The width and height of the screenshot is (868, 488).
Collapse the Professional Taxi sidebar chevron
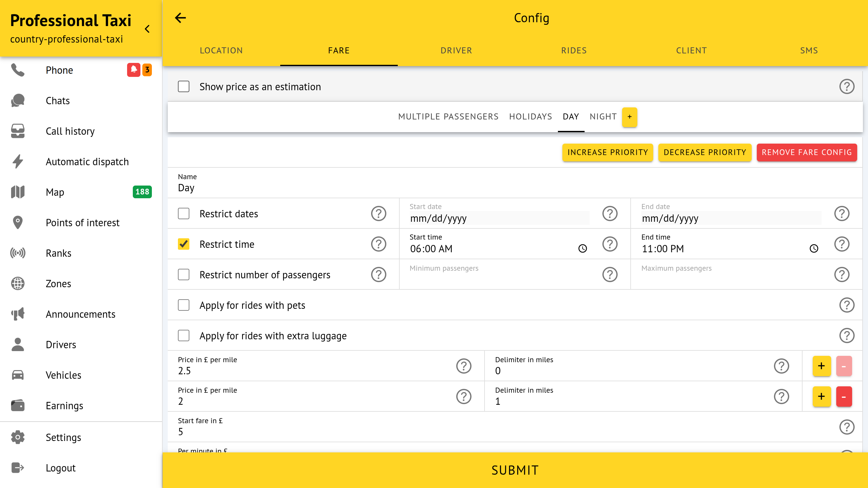pos(147,29)
